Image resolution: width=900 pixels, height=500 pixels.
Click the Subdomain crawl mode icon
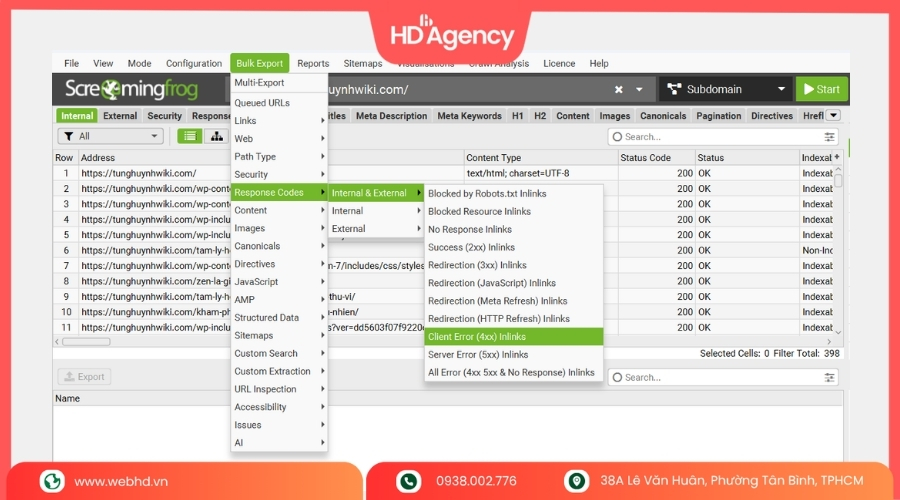[674, 89]
